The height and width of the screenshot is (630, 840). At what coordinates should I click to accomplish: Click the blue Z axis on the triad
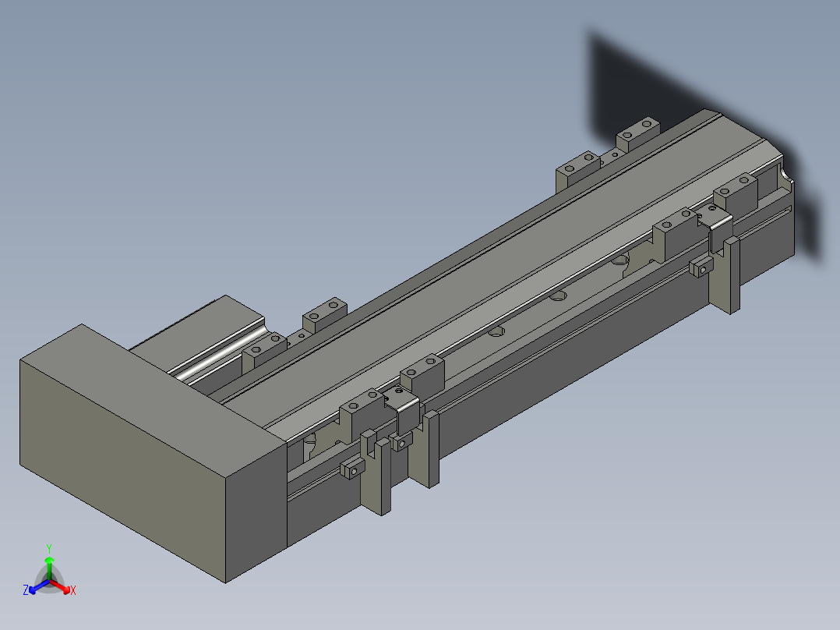[38, 586]
